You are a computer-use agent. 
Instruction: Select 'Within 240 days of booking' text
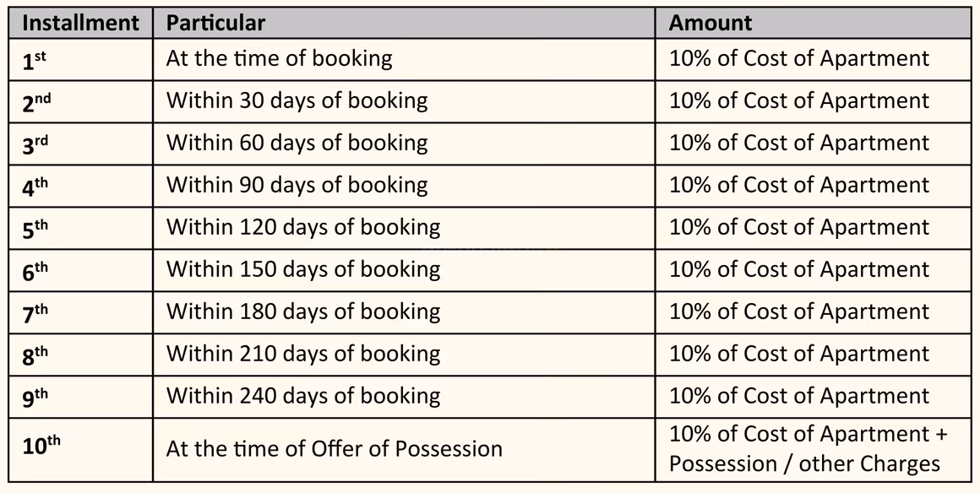click(x=303, y=396)
